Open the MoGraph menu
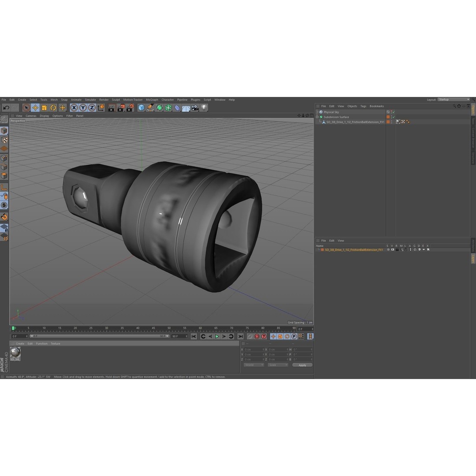Screen dimensions: 476x476 pyautogui.click(x=152, y=100)
